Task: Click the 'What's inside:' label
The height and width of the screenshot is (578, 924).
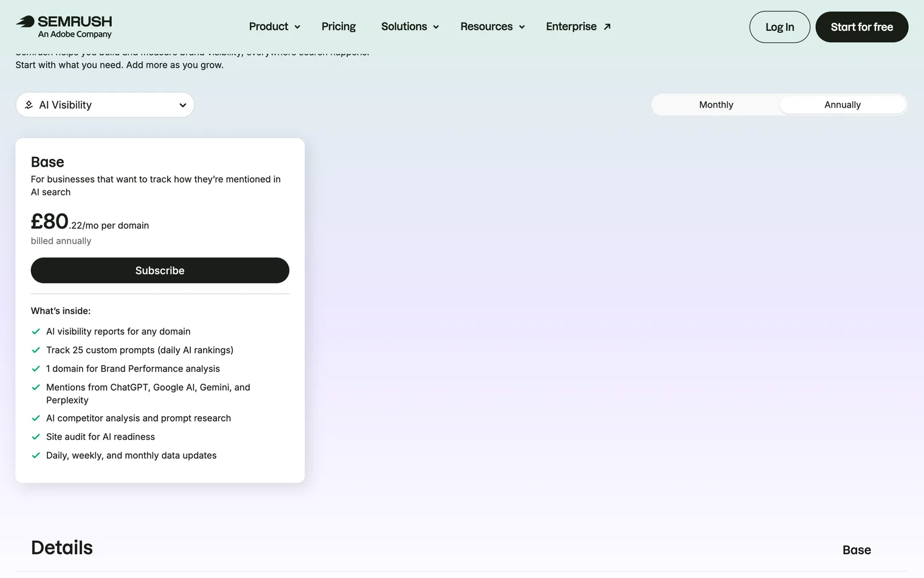Action: pos(61,311)
